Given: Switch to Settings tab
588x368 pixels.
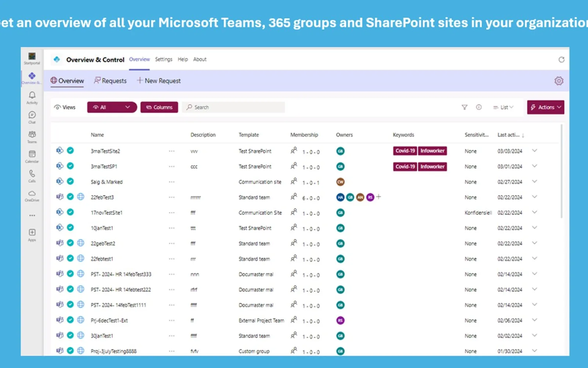Looking at the screenshot, I should (x=164, y=59).
